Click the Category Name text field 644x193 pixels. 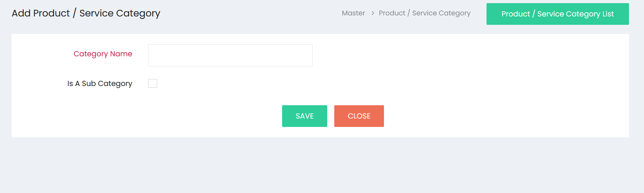(230, 55)
